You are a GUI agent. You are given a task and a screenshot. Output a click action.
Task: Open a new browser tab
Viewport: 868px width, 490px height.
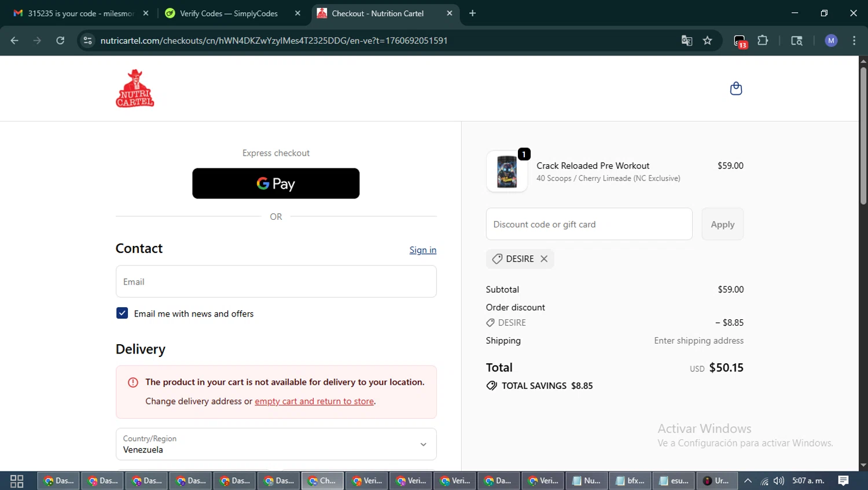473,13
